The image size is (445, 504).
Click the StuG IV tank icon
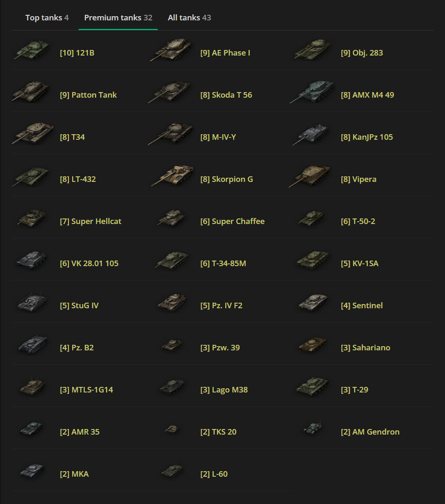(x=32, y=303)
